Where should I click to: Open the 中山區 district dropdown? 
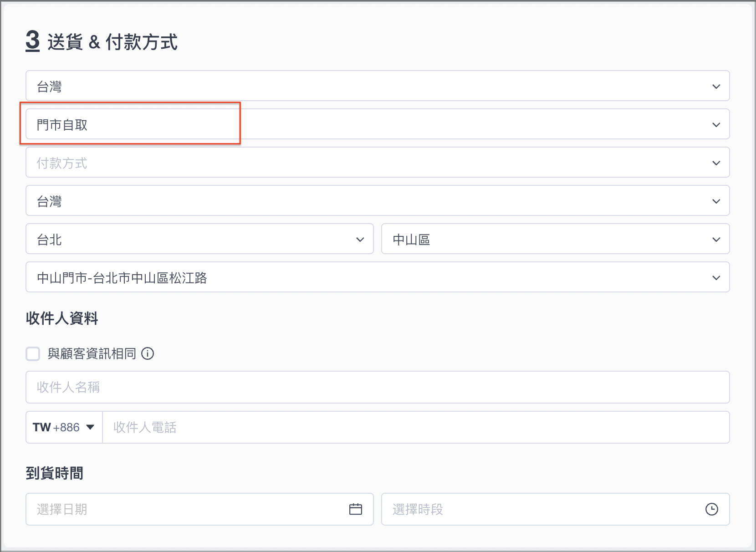coord(555,239)
